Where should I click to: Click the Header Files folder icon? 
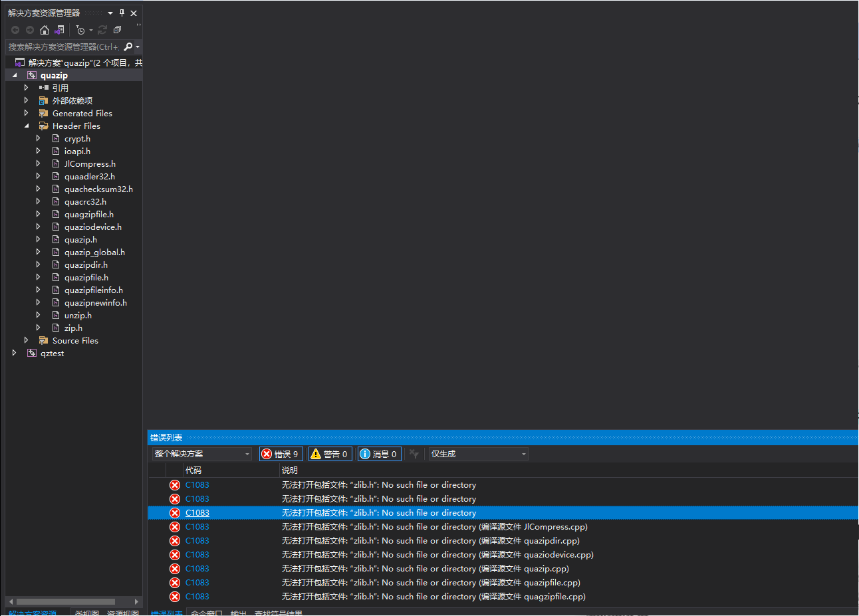tap(44, 126)
